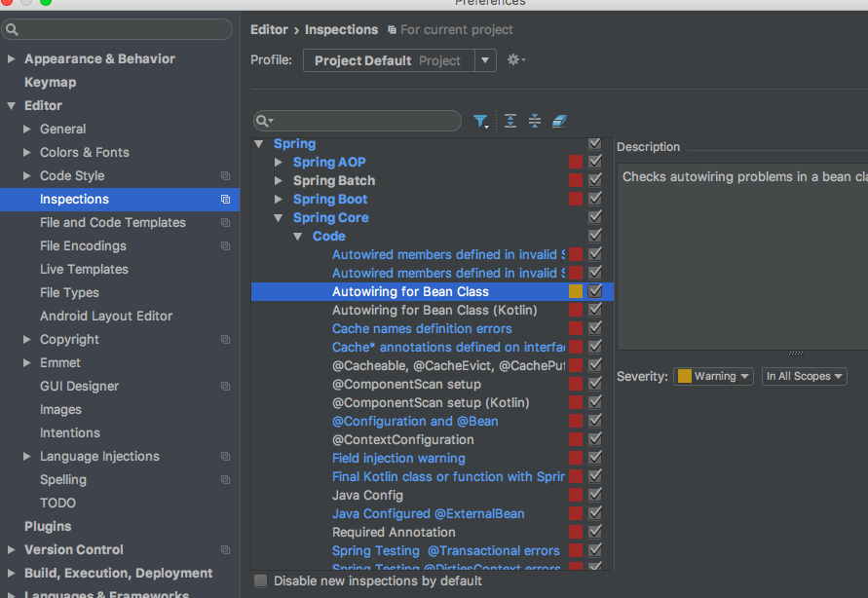This screenshot has width=868, height=598.
Task: Collapse the Spring Core inspection group
Action: (x=279, y=218)
